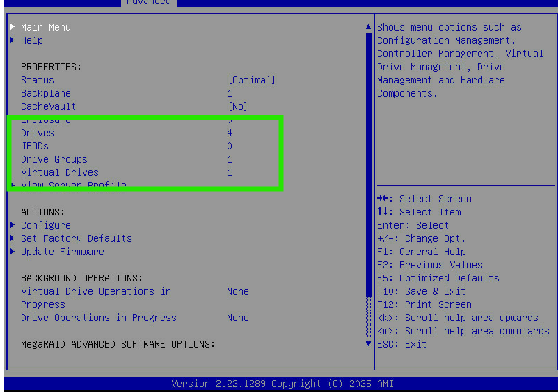Click the blue scrollbar thumb

[x=368, y=165]
